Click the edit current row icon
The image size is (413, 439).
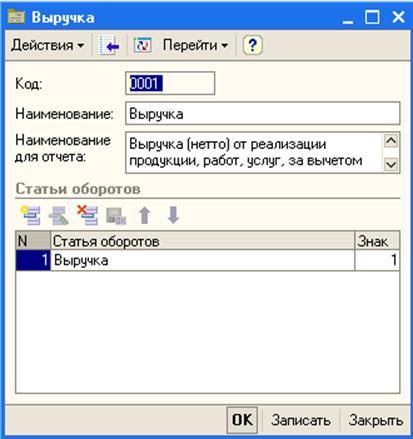pos(59,215)
